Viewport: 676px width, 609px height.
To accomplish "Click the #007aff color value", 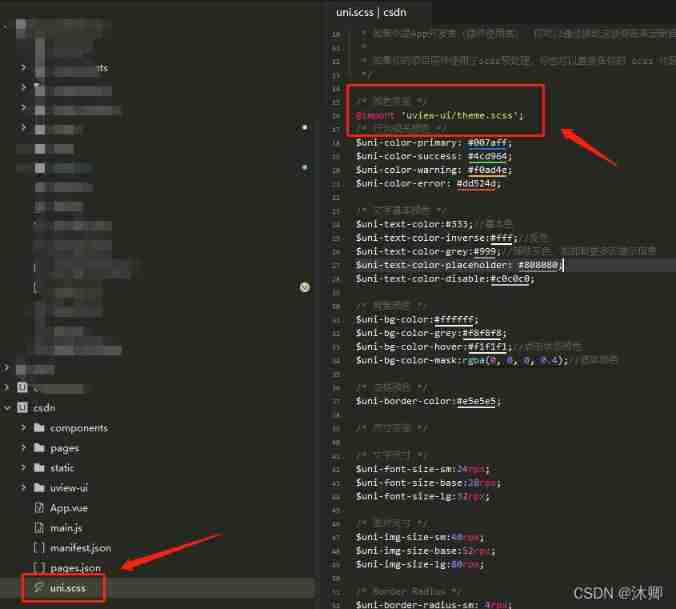I will (487, 143).
